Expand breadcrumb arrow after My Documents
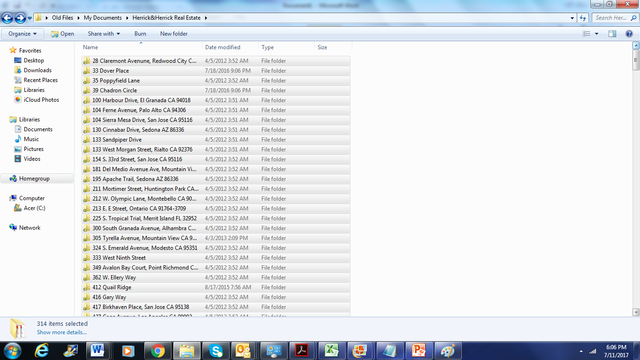This screenshot has height=360, width=640. pos(127,18)
